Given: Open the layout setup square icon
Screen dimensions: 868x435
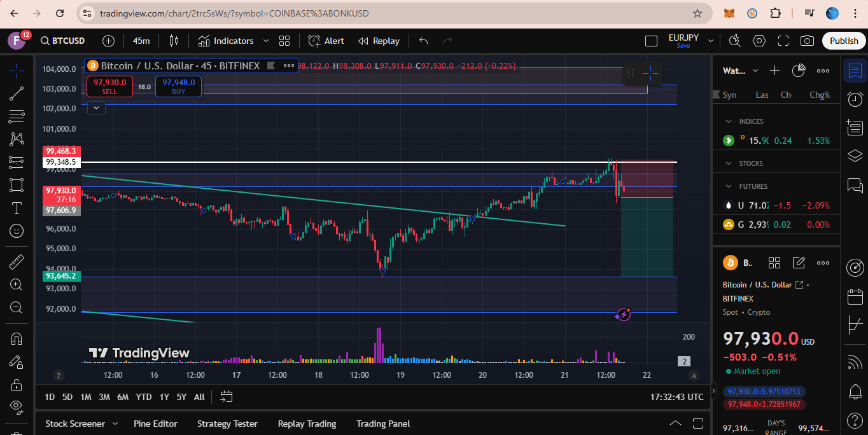Looking at the screenshot, I should pos(651,41).
